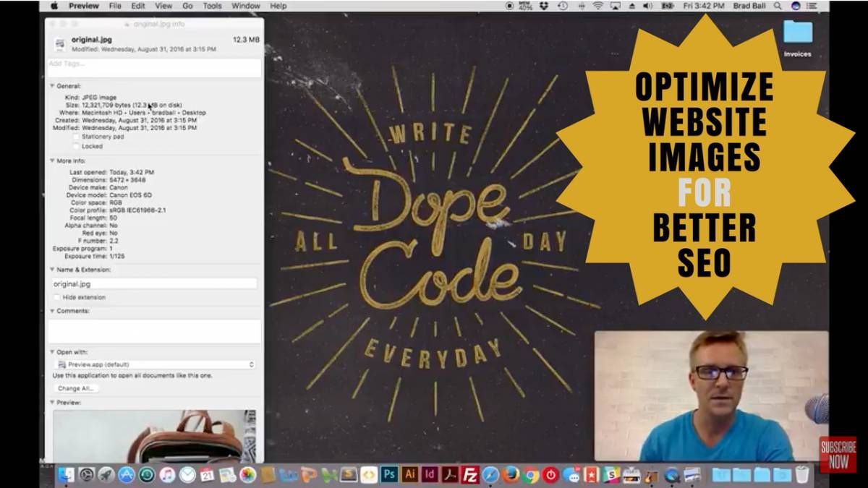Screen dimensions: 868x488
Task: Open the 'Open with' application dropdown
Action: click(155, 364)
